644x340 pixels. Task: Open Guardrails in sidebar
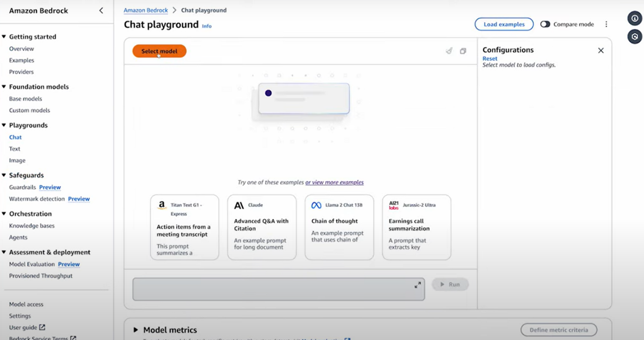point(23,187)
